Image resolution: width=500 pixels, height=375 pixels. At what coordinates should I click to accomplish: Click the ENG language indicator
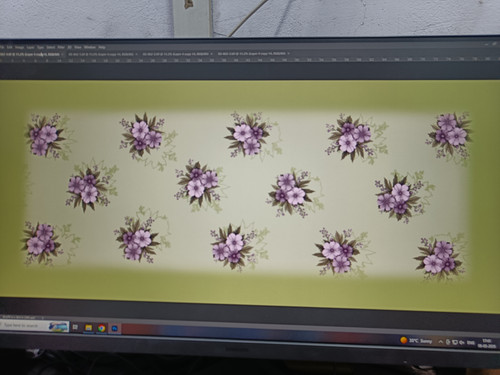[x=471, y=343]
